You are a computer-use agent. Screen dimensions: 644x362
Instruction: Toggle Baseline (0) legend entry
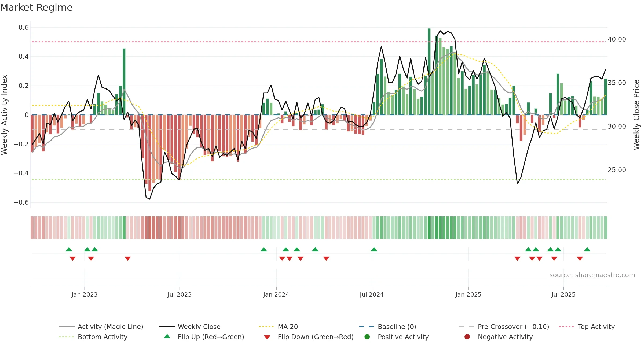coord(387,327)
